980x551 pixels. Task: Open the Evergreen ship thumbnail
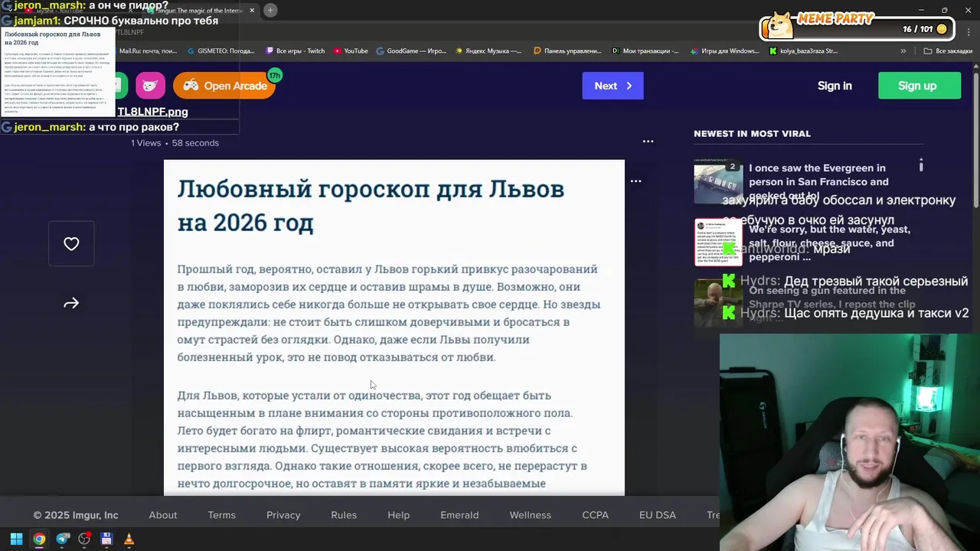pyautogui.click(x=718, y=182)
